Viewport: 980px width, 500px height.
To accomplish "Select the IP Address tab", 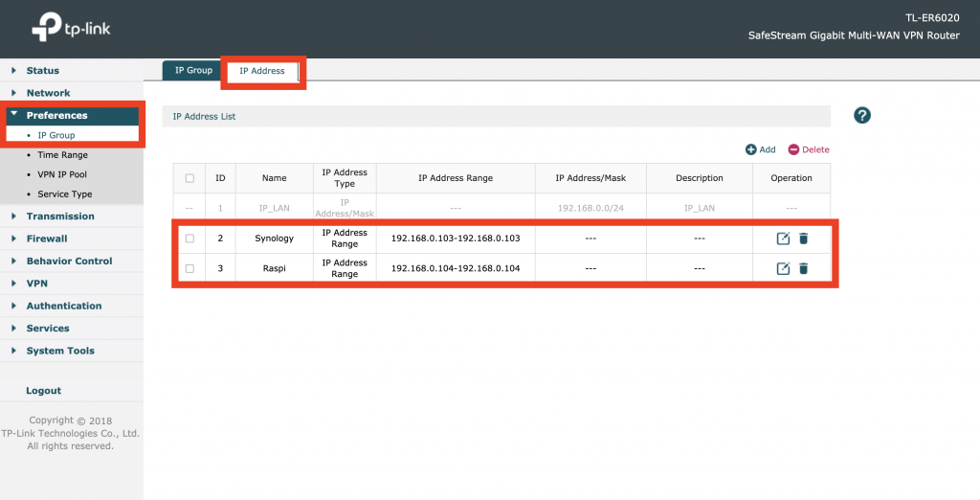I will tap(261, 71).
